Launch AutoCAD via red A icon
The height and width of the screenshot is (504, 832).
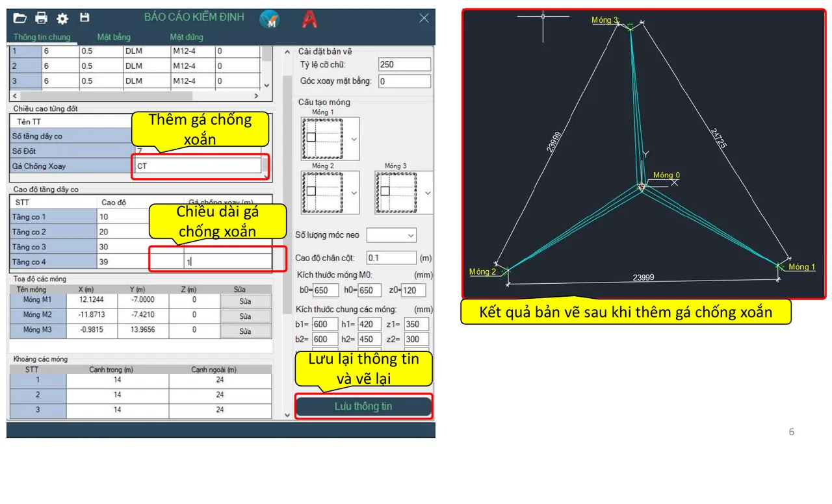[310, 19]
